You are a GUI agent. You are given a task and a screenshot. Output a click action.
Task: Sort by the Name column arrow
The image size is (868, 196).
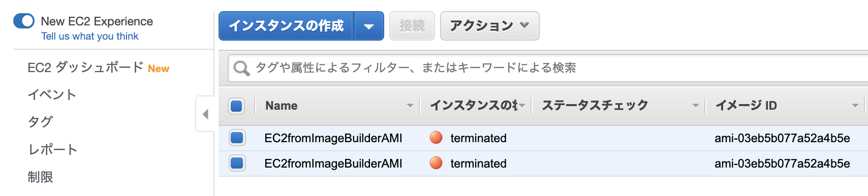click(x=410, y=106)
